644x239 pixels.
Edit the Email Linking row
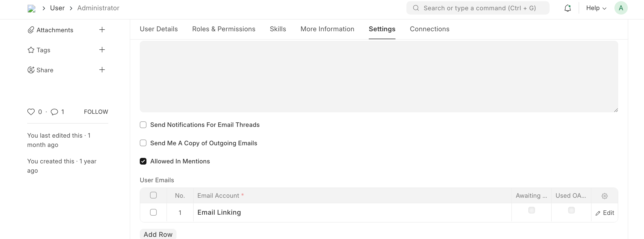(x=605, y=213)
